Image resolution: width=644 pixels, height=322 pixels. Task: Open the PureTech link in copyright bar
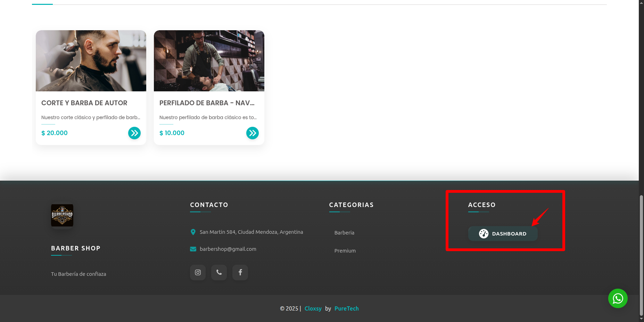point(346,308)
